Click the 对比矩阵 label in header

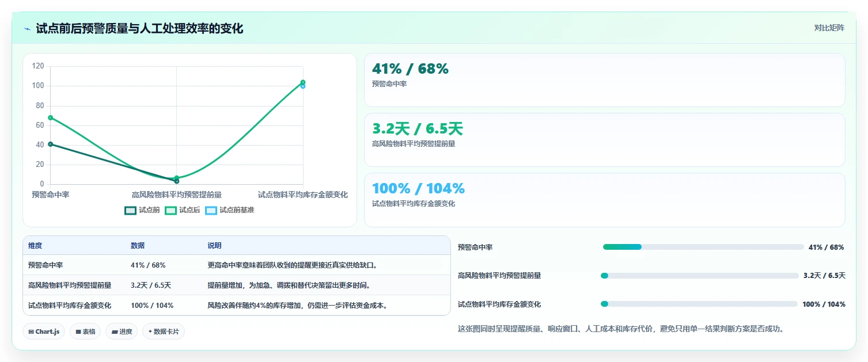829,28
